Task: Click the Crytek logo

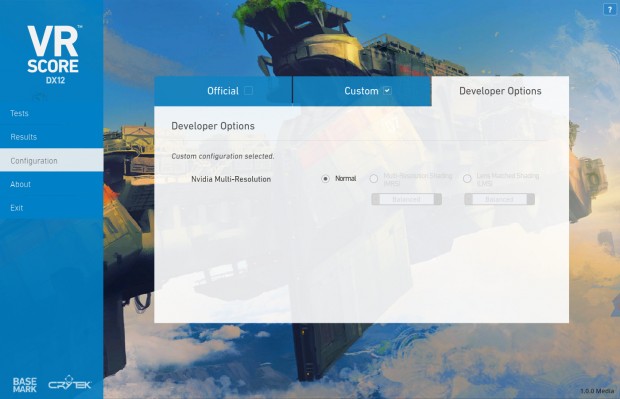Action: (70, 383)
